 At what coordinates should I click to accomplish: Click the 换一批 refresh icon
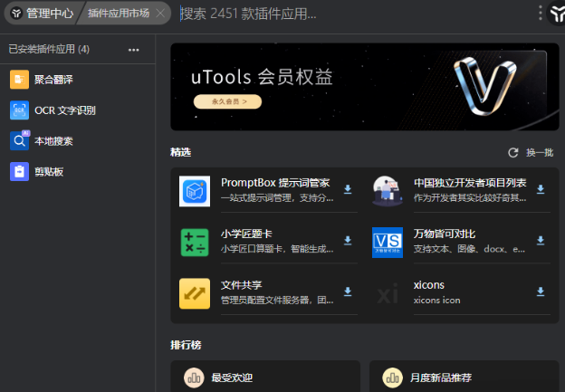click(x=513, y=153)
